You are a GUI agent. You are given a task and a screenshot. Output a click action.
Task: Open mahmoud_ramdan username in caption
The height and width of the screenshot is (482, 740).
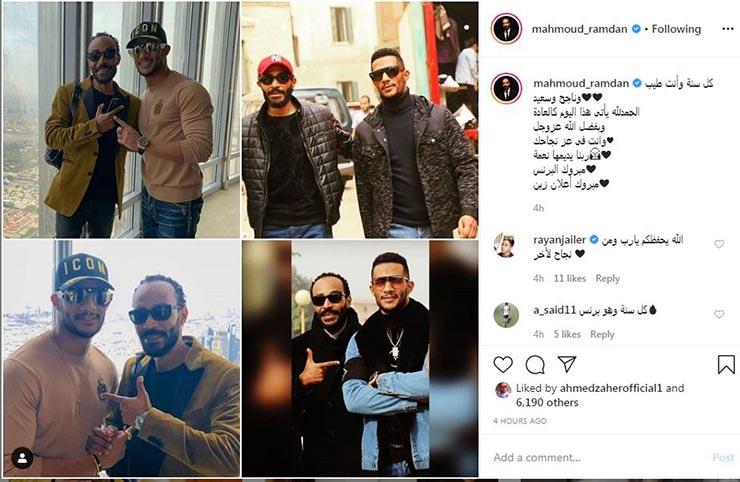click(581, 83)
